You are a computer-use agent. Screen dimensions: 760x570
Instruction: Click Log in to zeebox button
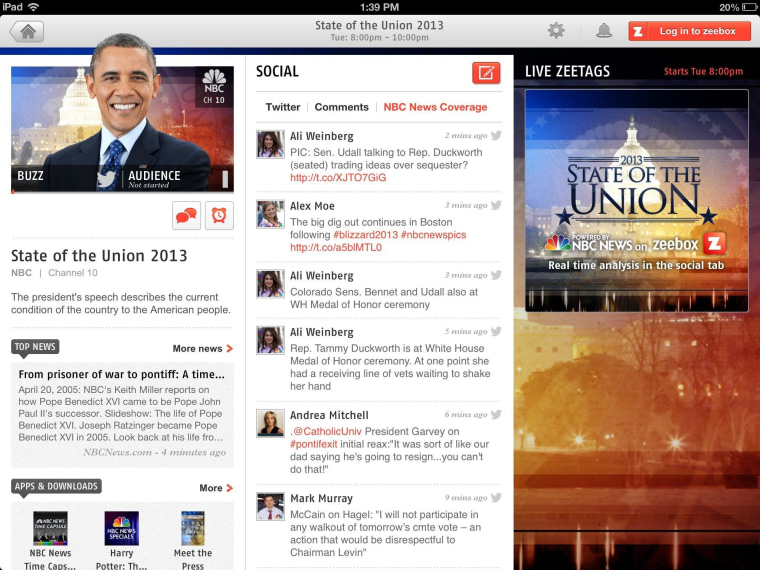[x=689, y=31]
